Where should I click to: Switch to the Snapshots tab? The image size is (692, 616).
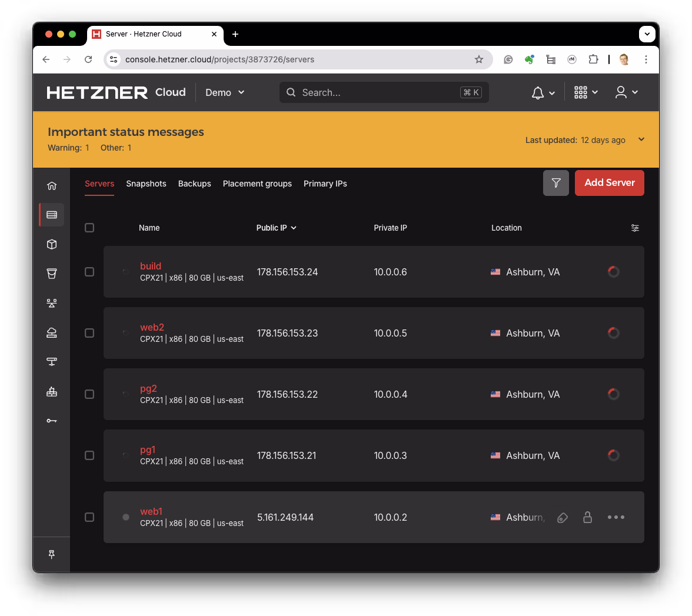point(146,184)
